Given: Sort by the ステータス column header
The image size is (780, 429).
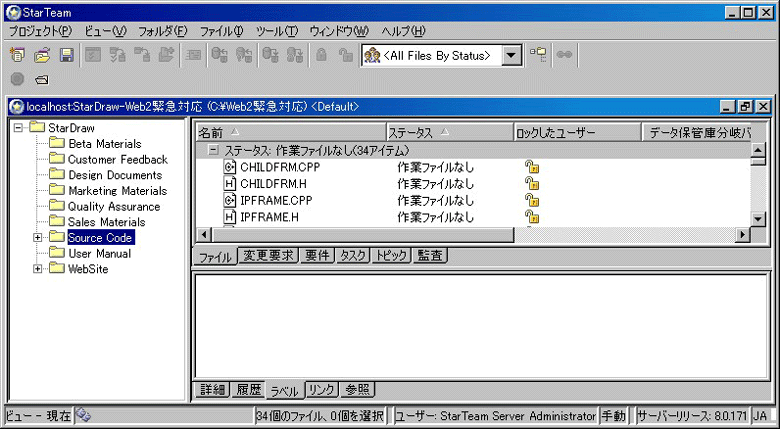Looking at the screenshot, I should tap(450, 132).
